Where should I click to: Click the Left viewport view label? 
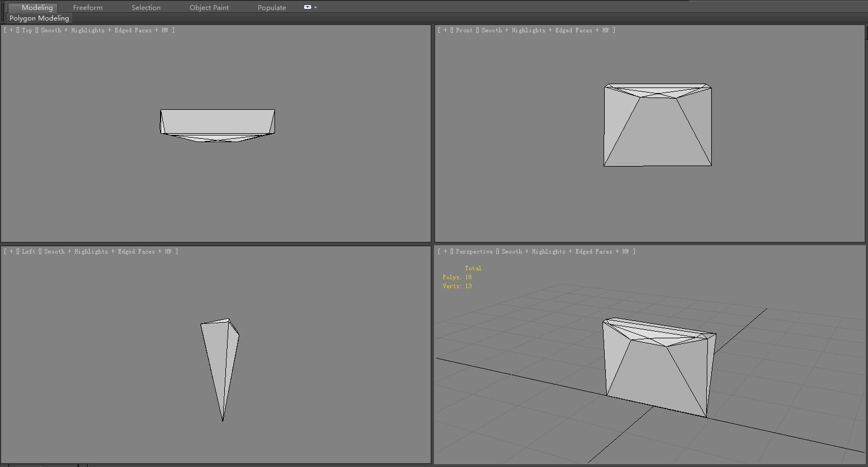(28, 251)
